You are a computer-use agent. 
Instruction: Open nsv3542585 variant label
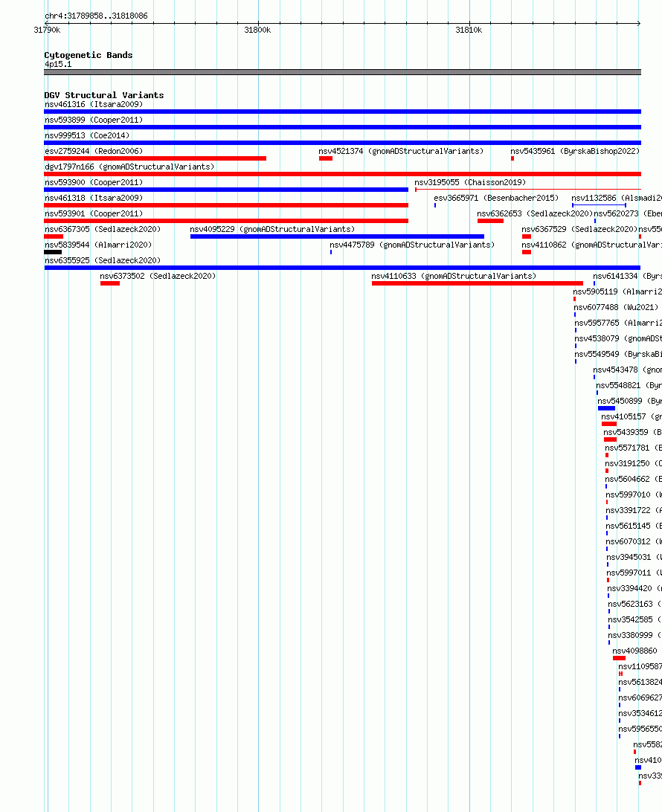(x=635, y=619)
